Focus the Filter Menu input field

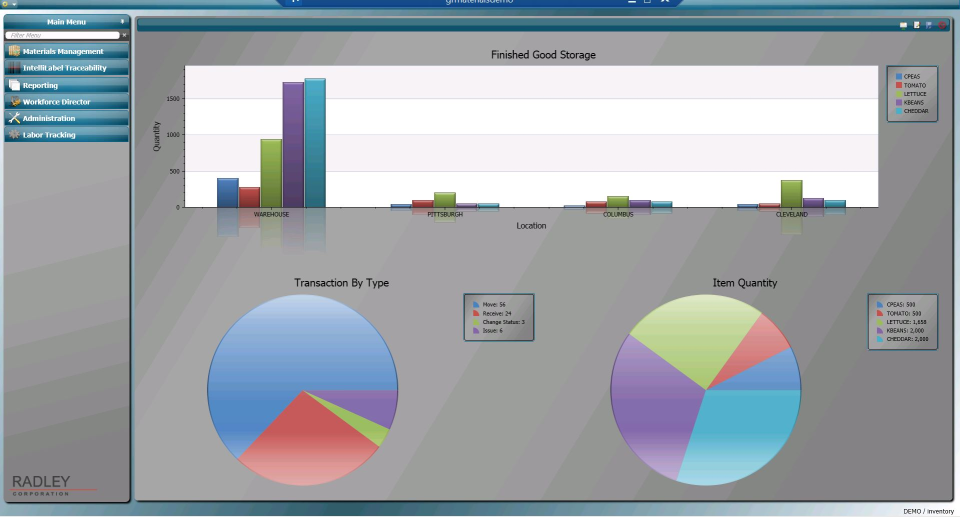pyautogui.click(x=62, y=36)
